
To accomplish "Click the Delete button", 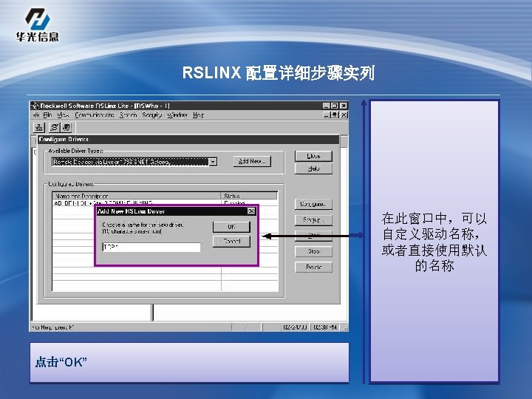I will (313, 267).
